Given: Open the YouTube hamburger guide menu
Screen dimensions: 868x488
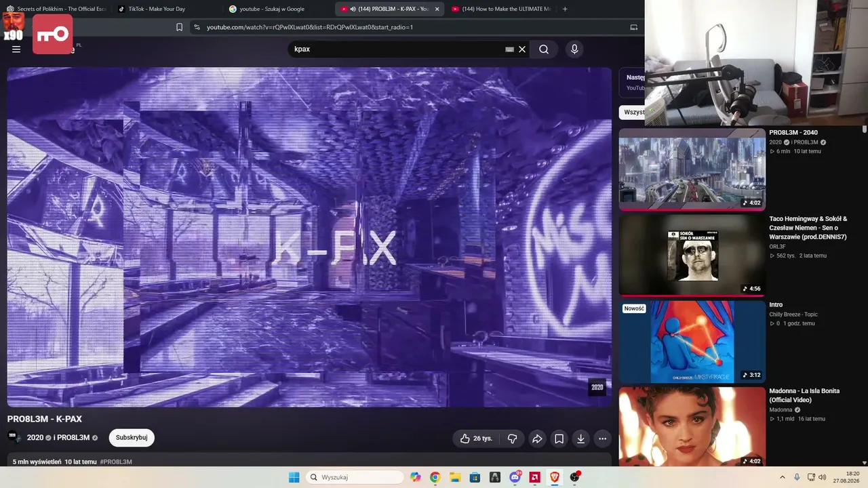Looking at the screenshot, I should 16,49.
